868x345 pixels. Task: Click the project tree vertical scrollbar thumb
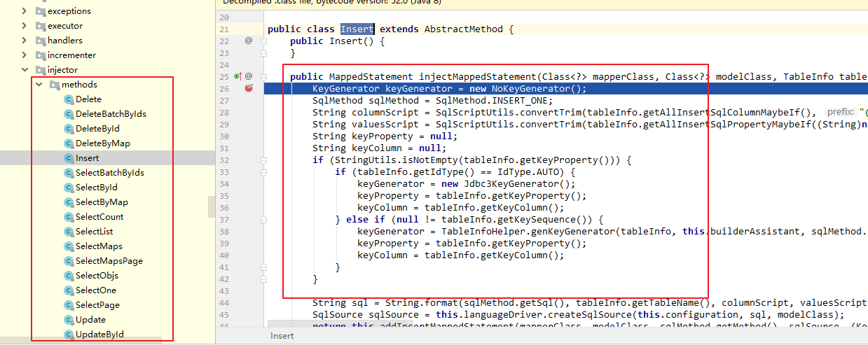click(x=212, y=206)
